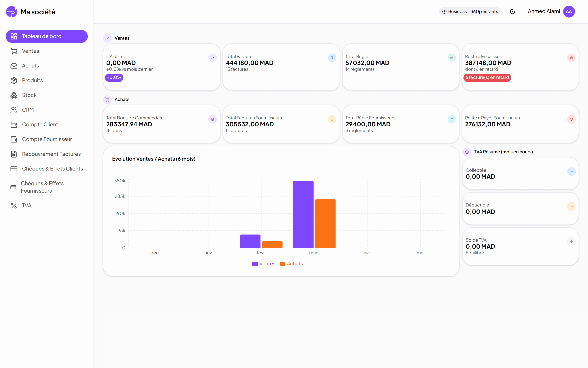Click the 29 400,00 MAD amount
This screenshot has height=368, width=588.
(368, 124)
